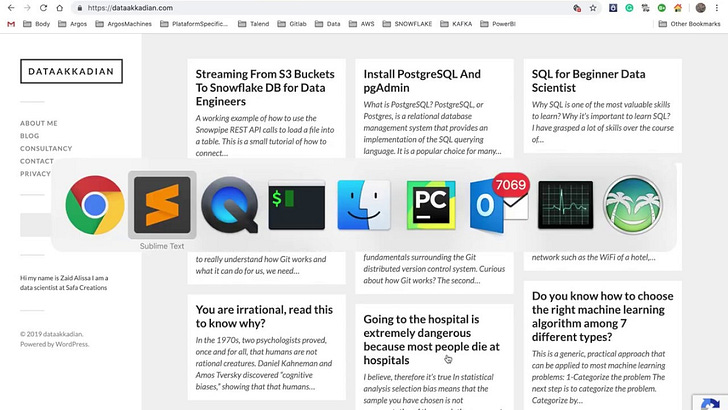This screenshot has width=728, height=410.
Task: Open ABOUT ME sidebar menu item
Action: pyautogui.click(x=39, y=123)
